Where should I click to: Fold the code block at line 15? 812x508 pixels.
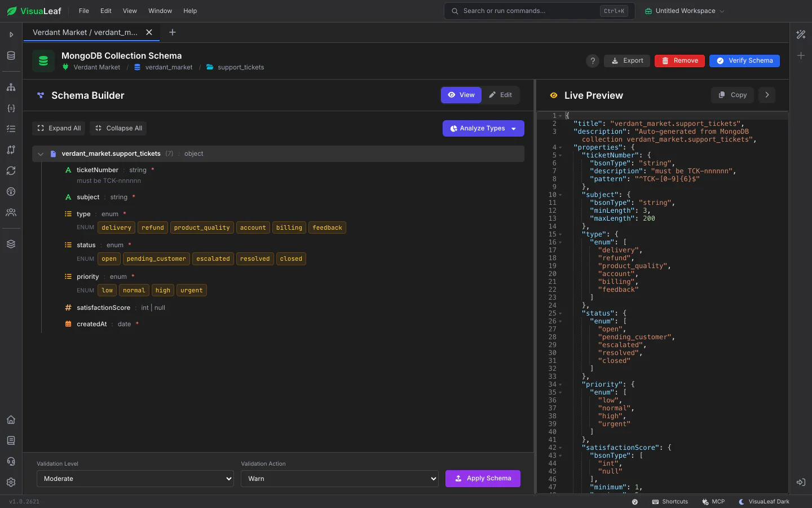click(561, 234)
